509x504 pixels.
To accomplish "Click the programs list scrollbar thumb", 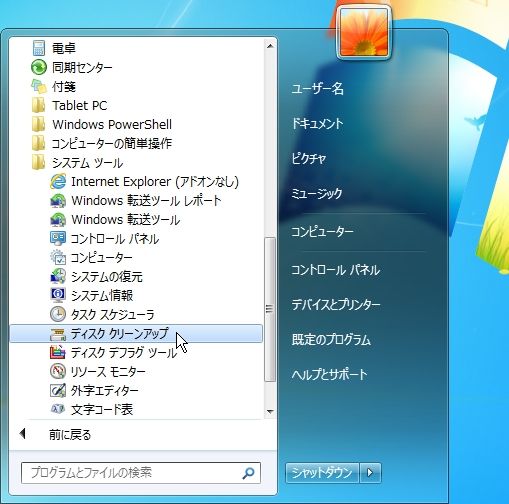I will (x=270, y=309).
